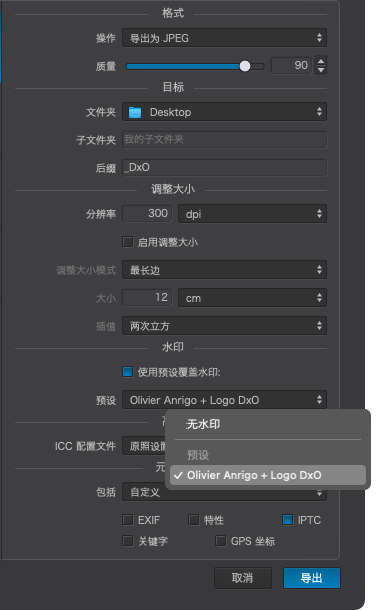382x610 pixels.
Task: Tick the EXIF metadata checkbox
Action: [x=128, y=519]
